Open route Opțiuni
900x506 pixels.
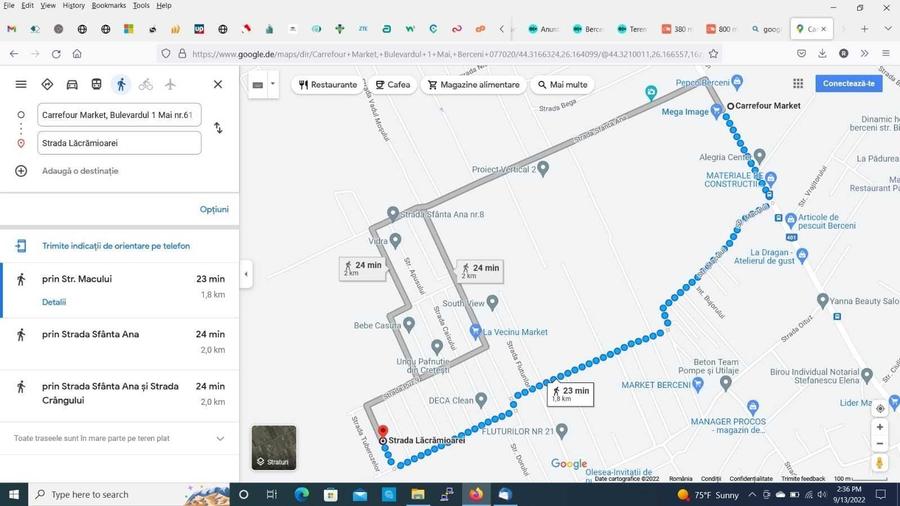click(x=214, y=209)
